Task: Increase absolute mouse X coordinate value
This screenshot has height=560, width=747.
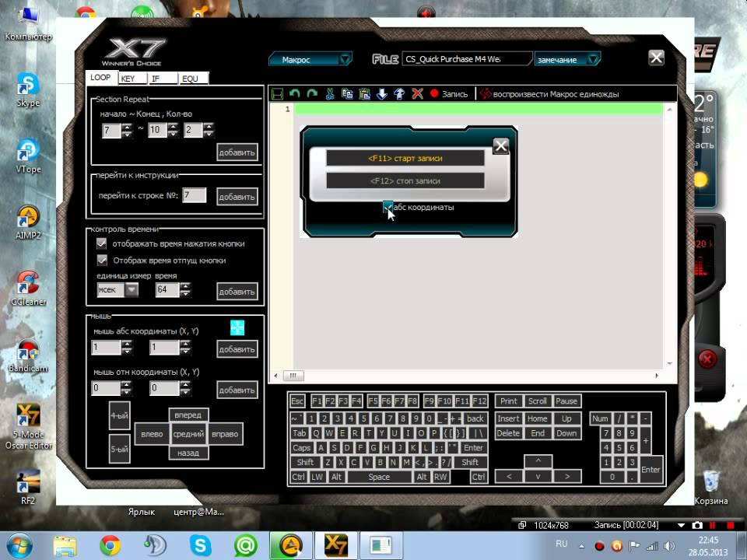Action: (x=127, y=344)
